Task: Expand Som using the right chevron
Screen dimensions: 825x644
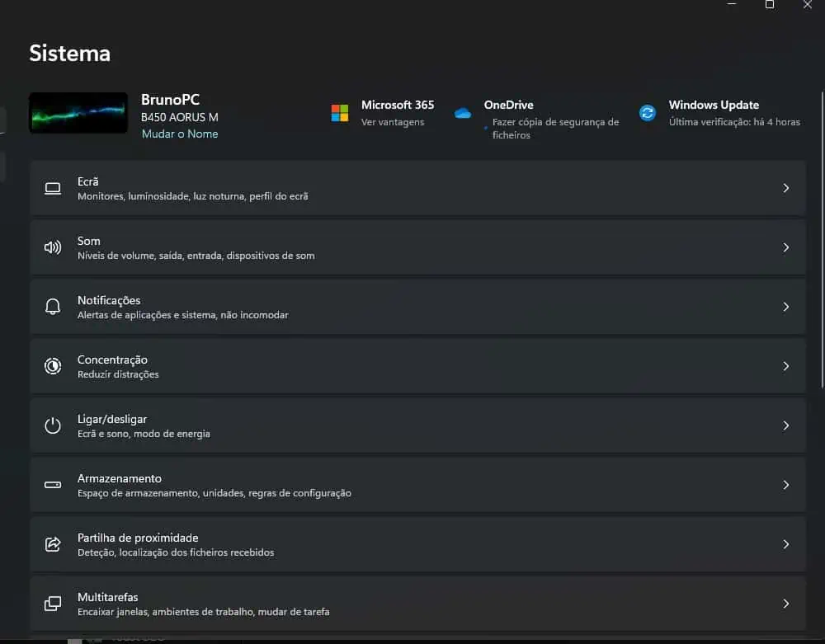Action: (x=785, y=247)
